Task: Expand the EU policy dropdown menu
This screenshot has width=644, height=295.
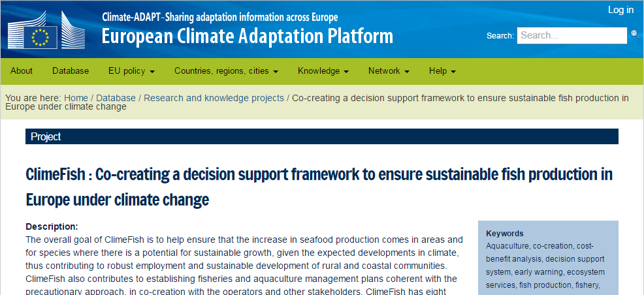Action: point(131,71)
